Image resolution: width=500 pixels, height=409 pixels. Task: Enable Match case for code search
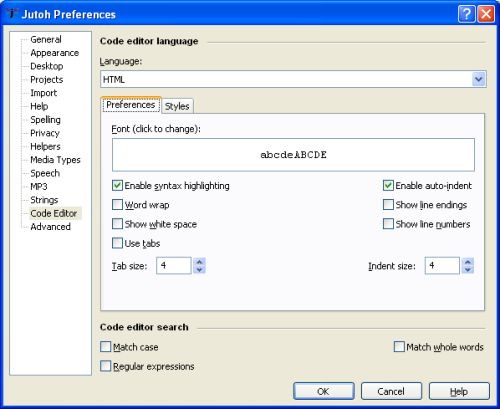tap(106, 347)
